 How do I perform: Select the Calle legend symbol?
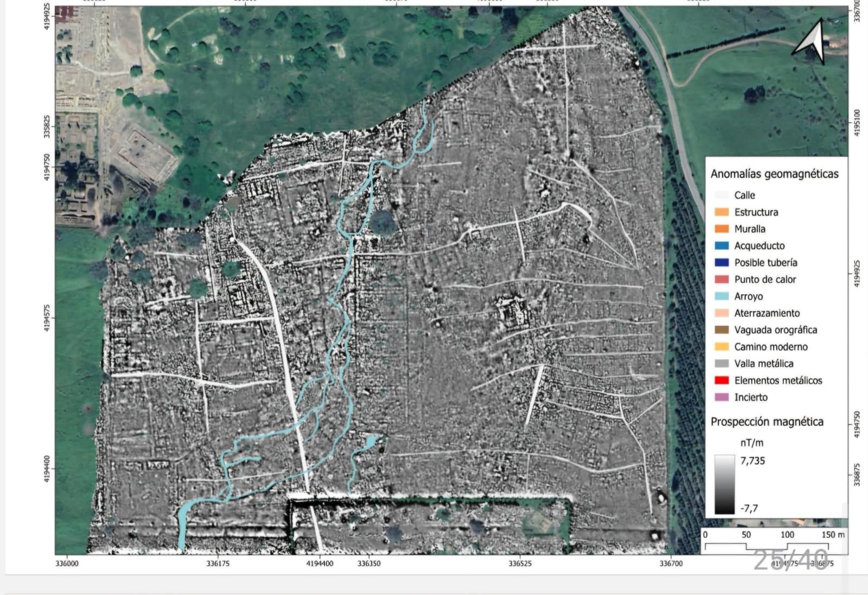722,194
